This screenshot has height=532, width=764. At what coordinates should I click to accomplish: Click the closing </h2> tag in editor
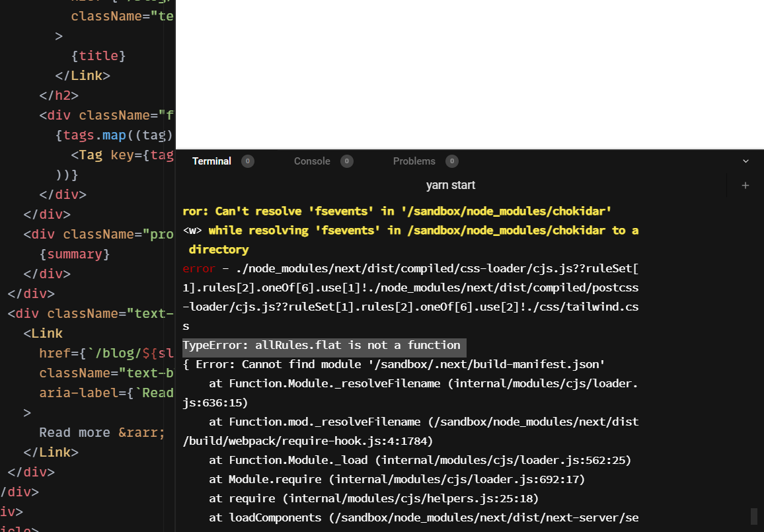pos(59,95)
